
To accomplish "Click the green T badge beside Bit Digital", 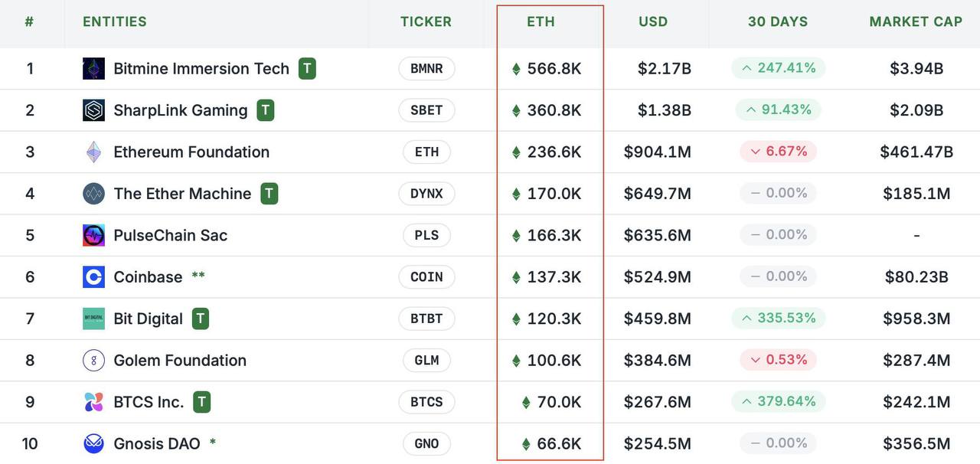I will tap(201, 319).
